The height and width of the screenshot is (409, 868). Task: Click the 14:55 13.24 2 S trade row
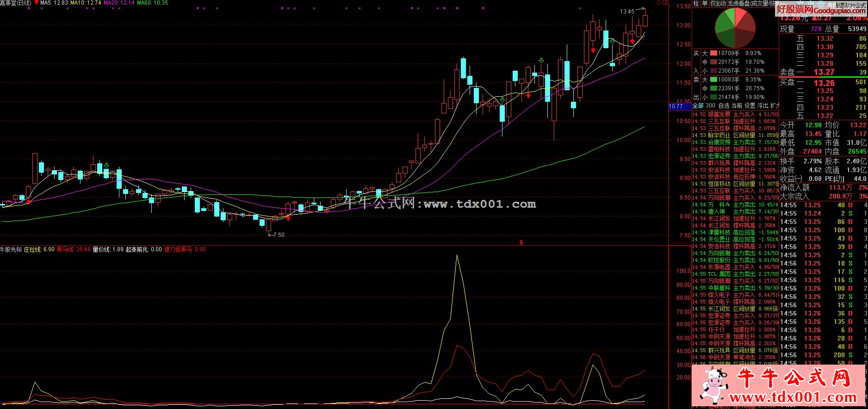(x=824, y=213)
